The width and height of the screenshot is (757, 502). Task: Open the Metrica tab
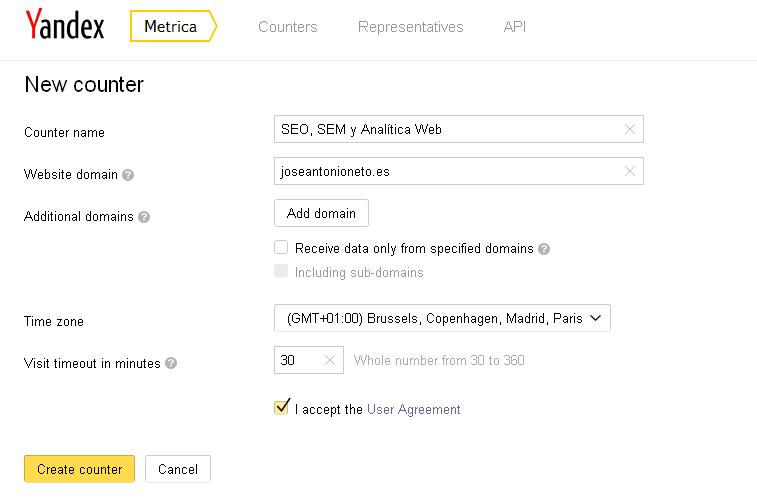click(x=172, y=27)
